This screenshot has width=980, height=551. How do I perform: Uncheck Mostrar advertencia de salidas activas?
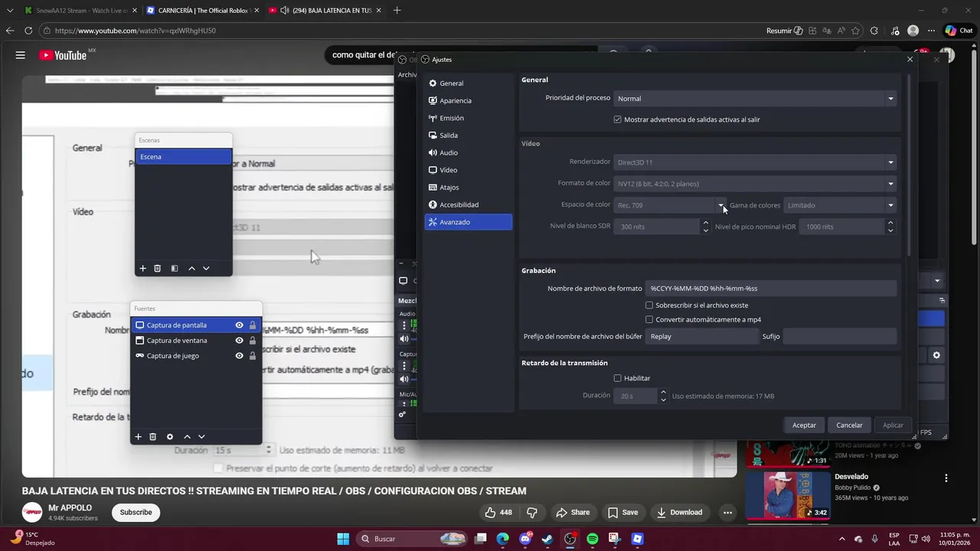pyautogui.click(x=618, y=119)
